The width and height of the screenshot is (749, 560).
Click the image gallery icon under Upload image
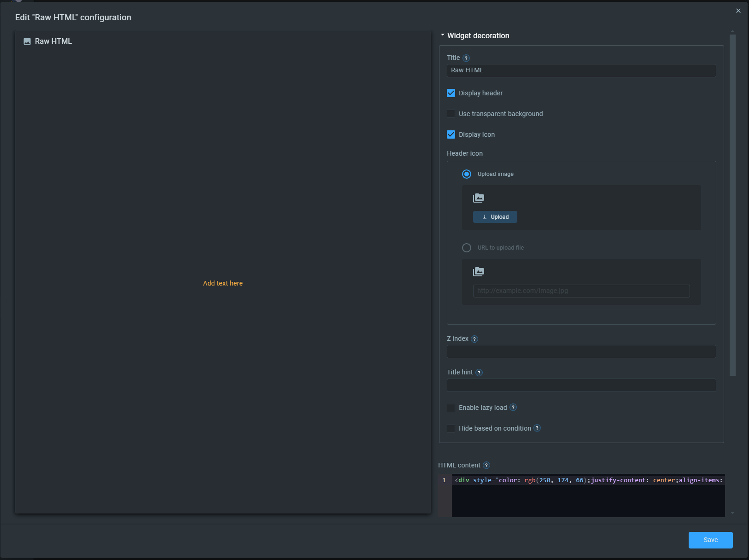pos(479,198)
